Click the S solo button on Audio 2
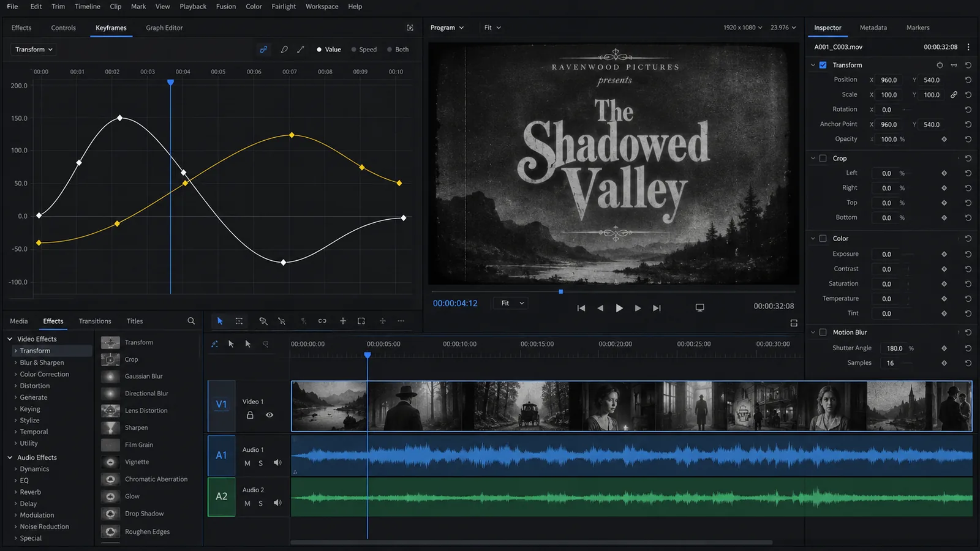The width and height of the screenshot is (980, 551). (260, 503)
